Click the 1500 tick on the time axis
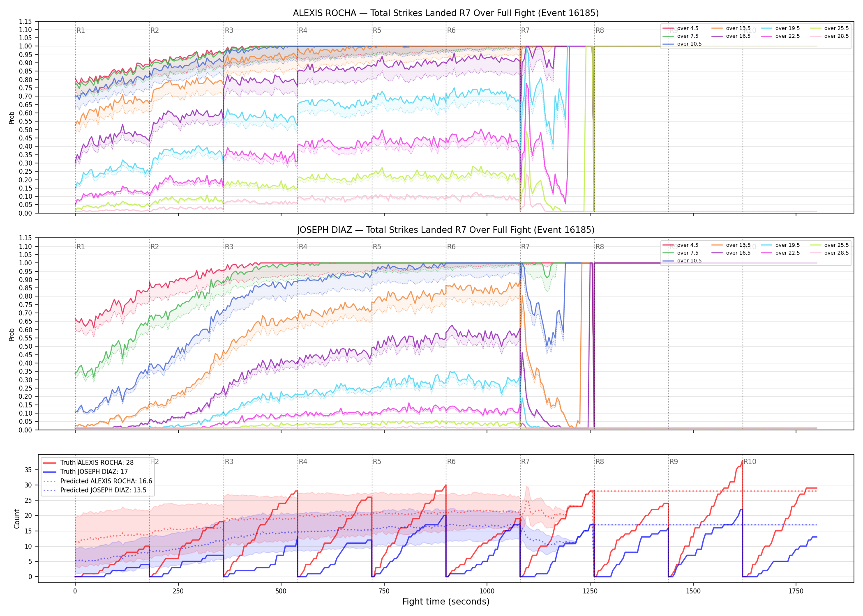The image size is (863, 616). coord(693,591)
